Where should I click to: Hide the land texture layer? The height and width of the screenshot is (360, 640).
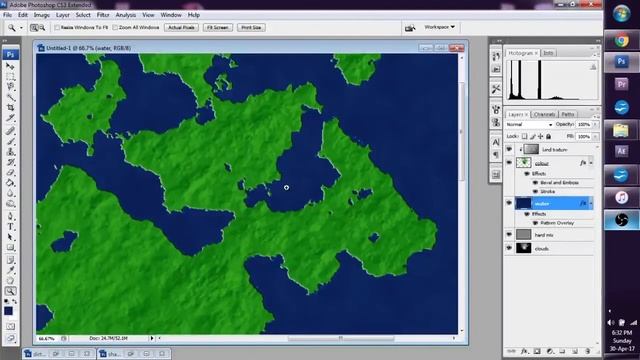[x=509, y=149]
